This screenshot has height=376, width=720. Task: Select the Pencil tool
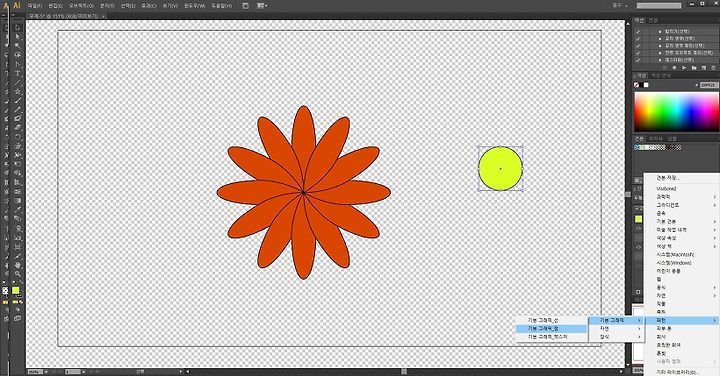[x=18, y=110]
